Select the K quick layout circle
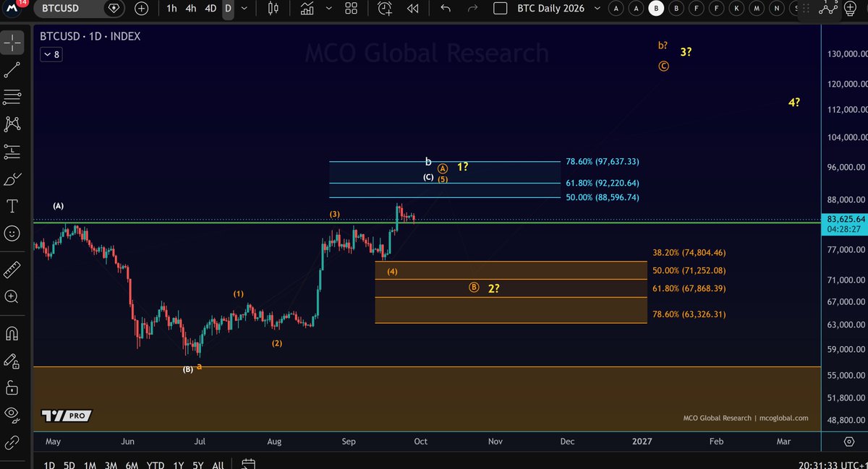 pyautogui.click(x=736, y=9)
